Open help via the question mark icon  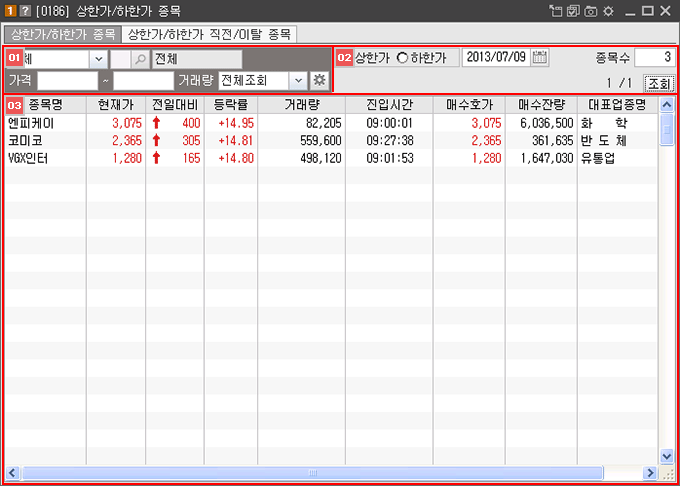[26, 11]
